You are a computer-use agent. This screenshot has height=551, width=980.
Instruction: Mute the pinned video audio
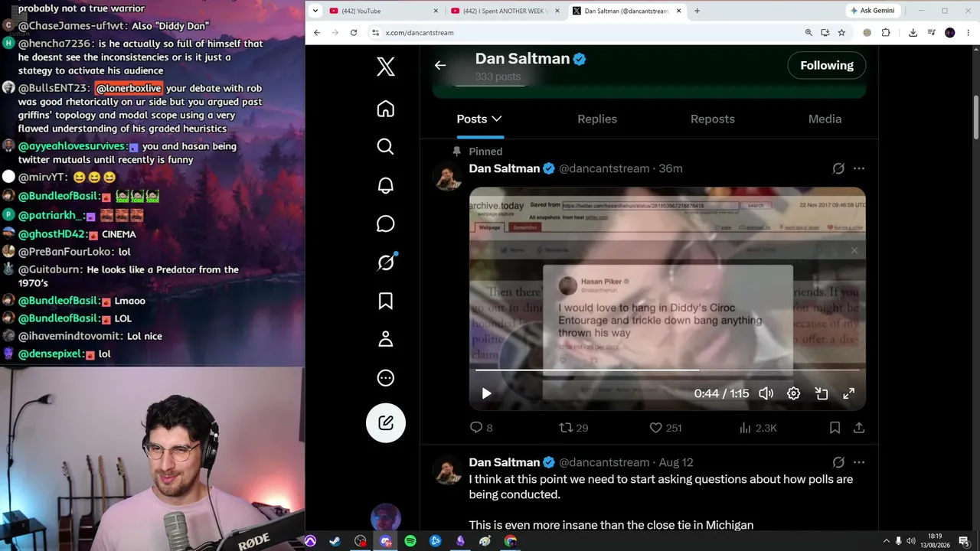click(x=766, y=393)
